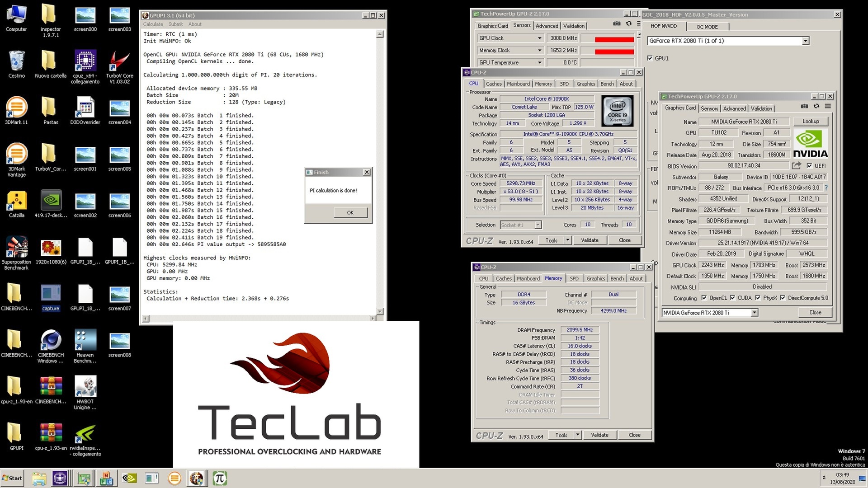Switch to OC MODE tab in GOC window

coord(707,27)
